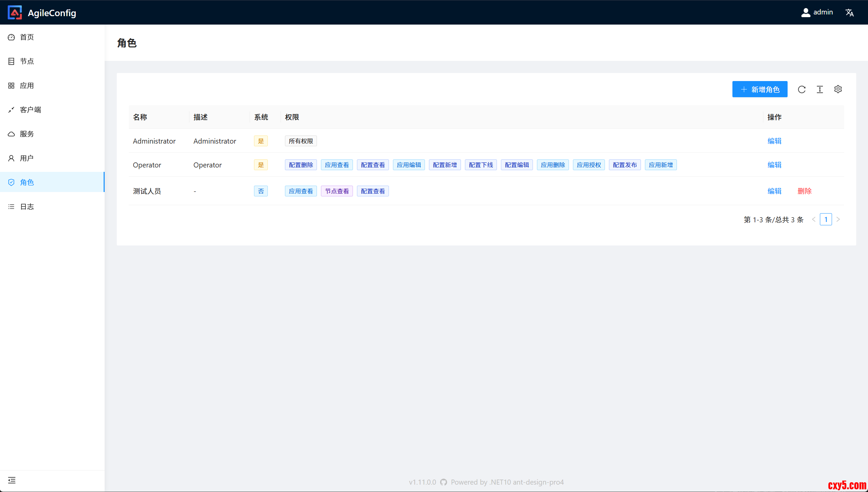Edit the Operator role
Viewport: 868px width, 492px height.
pos(774,165)
